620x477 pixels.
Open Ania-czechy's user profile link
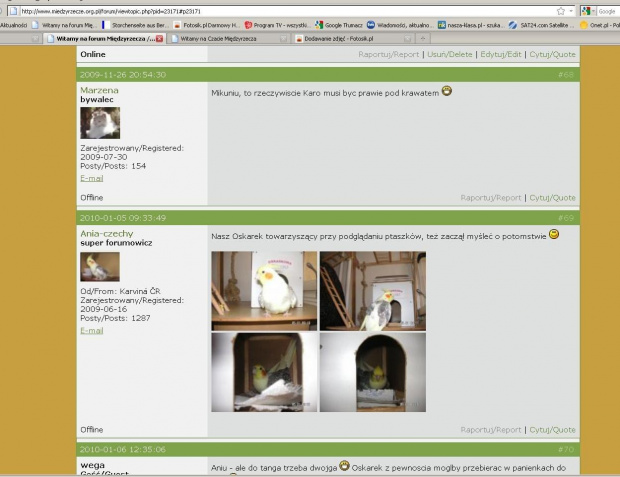click(x=107, y=233)
